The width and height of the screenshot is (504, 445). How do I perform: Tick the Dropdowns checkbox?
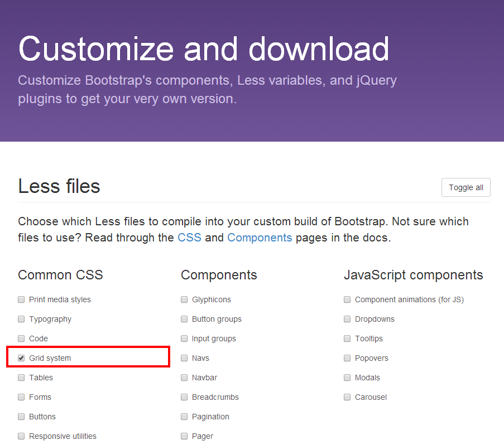(347, 319)
